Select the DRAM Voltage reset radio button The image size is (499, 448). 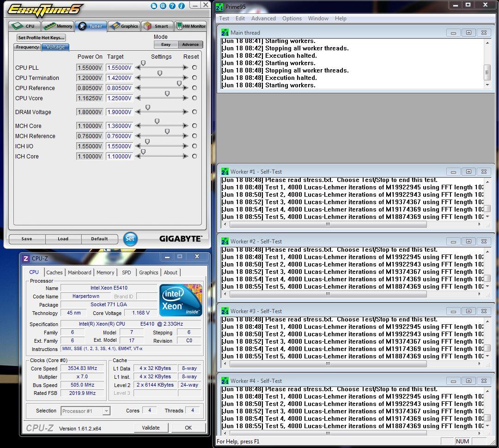point(195,112)
